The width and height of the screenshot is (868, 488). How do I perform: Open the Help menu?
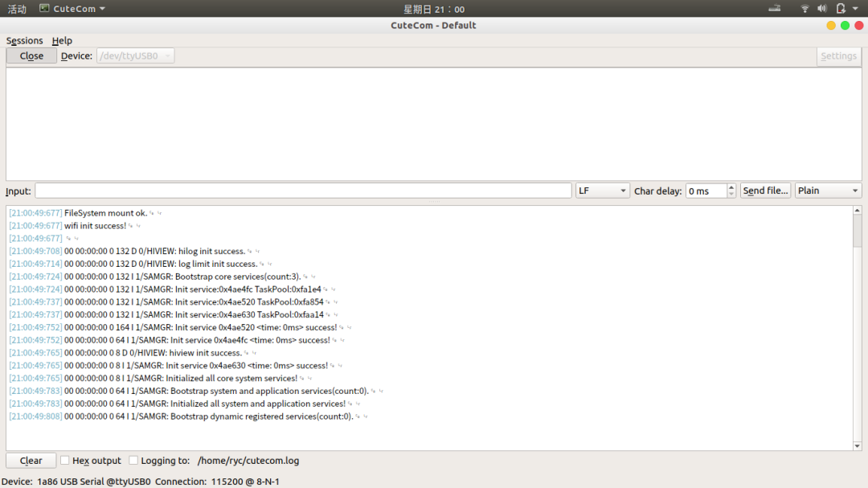tap(62, 40)
